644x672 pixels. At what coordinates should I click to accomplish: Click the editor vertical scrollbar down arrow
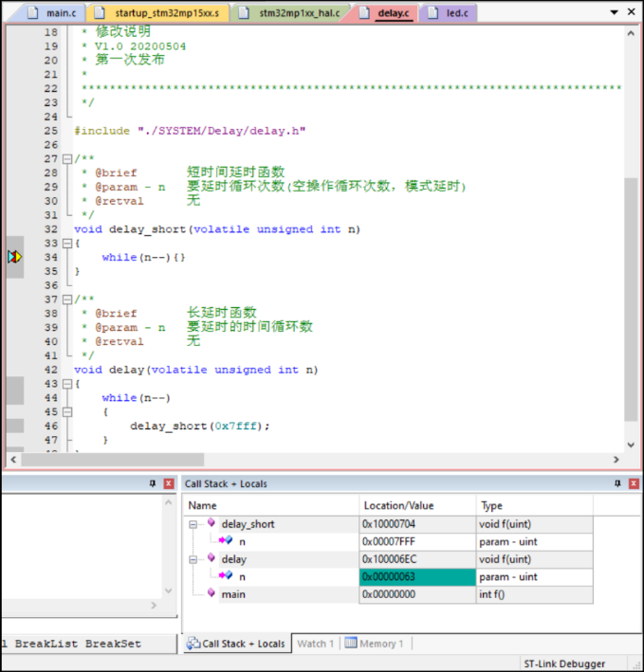pos(631,445)
